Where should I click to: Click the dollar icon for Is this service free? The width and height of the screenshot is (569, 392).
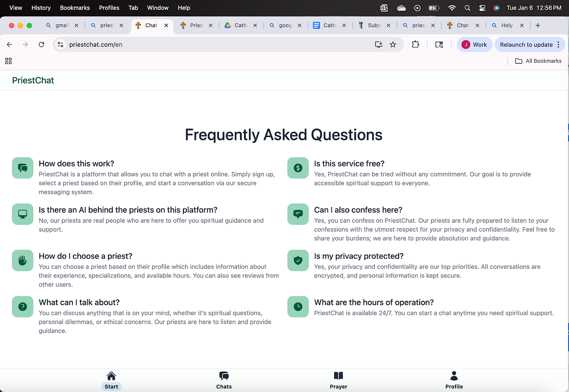[x=298, y=168]
